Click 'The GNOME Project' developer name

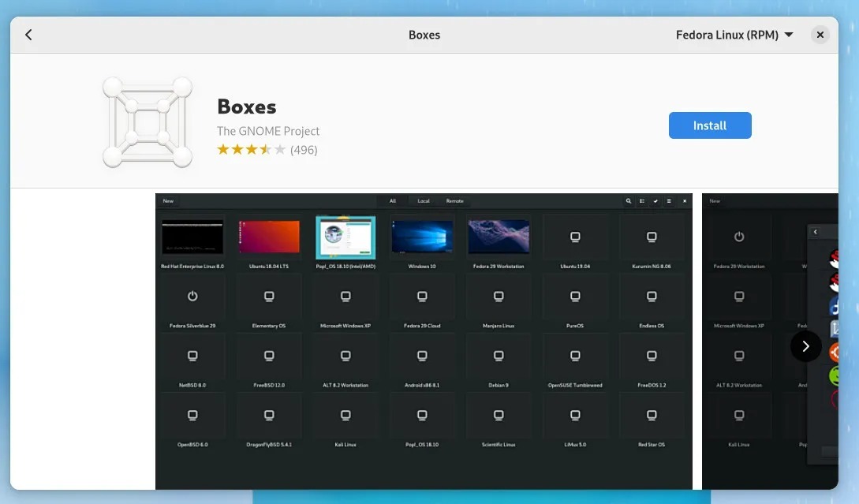coord(268,131)
